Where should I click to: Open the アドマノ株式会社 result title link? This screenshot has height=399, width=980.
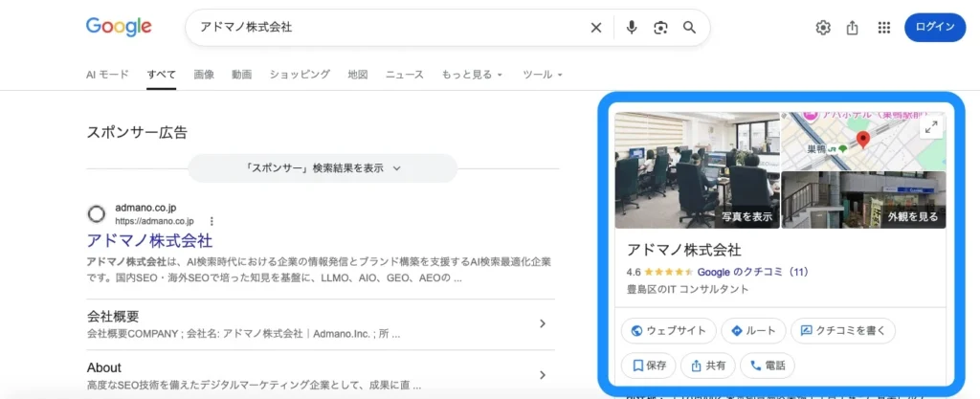tap(149, 240)
